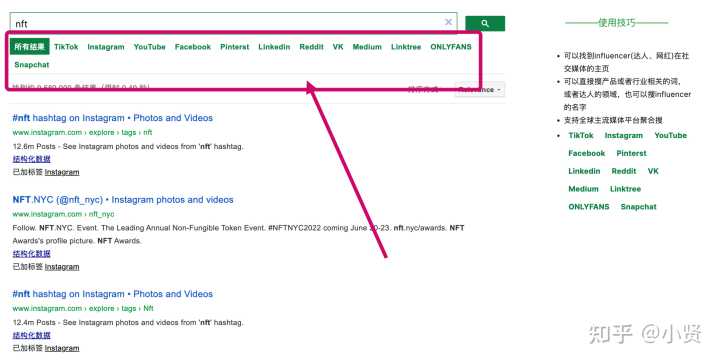The height and width of the screenshot is (363, 720).
Task: Open the third #nft hashtag result title
Action: click(112, 294)
